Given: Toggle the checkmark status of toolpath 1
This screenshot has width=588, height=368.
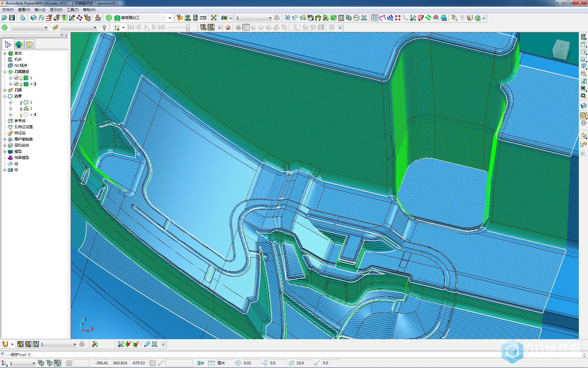Looking at the screenshot, I should (16, 78).
